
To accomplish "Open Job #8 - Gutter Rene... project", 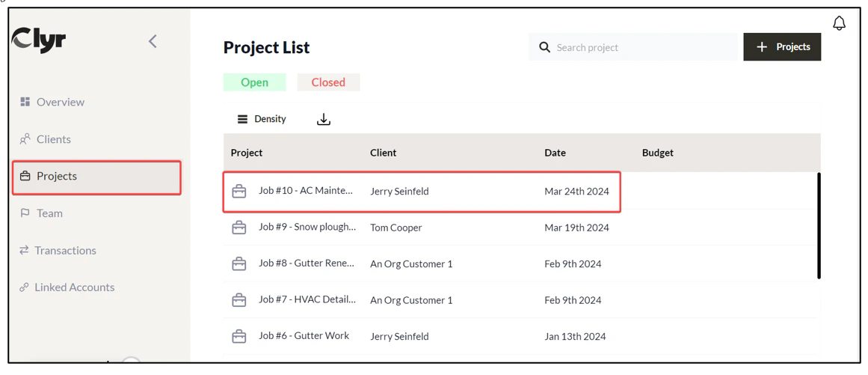I will (x=306, y=263).
